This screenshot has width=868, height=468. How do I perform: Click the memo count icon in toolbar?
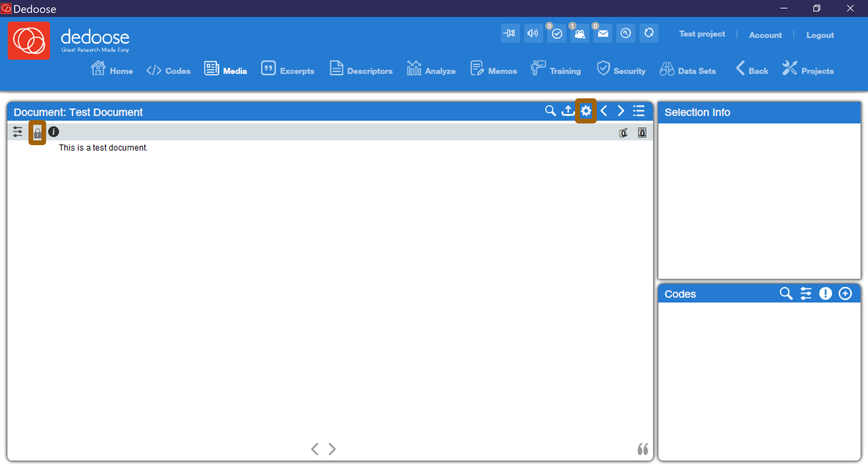(x=642, y=133)
